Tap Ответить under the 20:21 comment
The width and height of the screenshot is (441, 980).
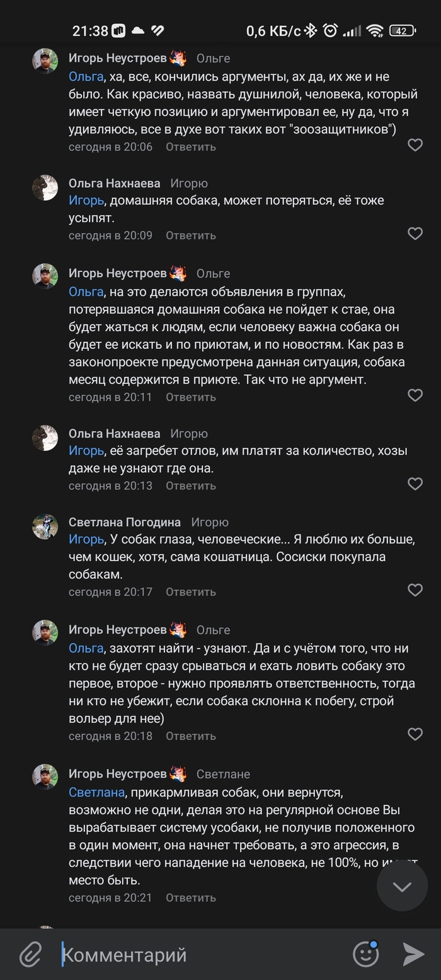click(190, 897)
